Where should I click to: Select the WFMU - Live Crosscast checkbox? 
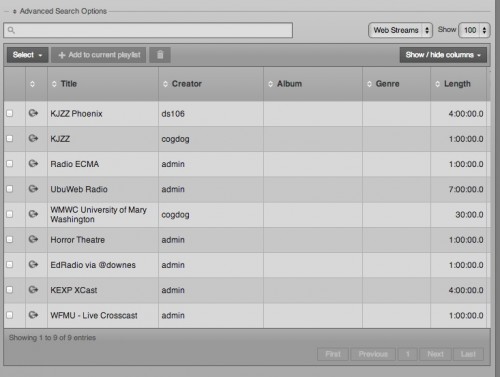coord(10,315)
